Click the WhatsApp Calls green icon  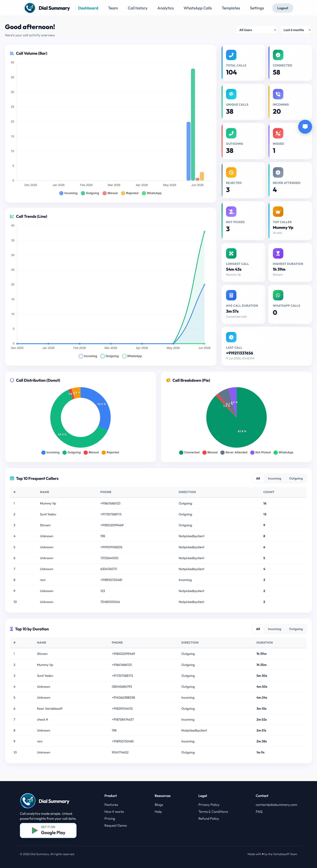click(278, 295)
